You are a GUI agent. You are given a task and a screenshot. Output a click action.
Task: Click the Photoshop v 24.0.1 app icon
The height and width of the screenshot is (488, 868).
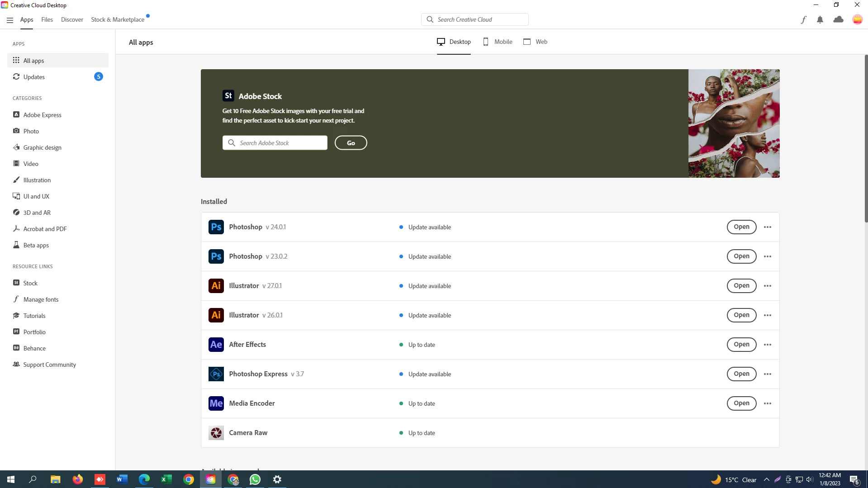point(216,227)
